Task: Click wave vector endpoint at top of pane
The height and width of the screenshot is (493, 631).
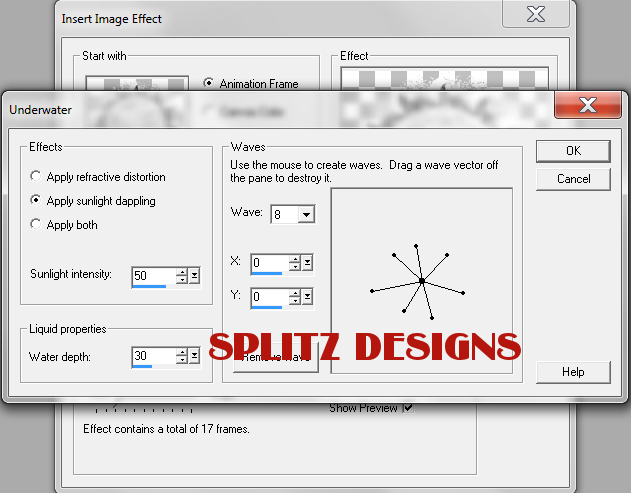Action: tap(416, 245)
